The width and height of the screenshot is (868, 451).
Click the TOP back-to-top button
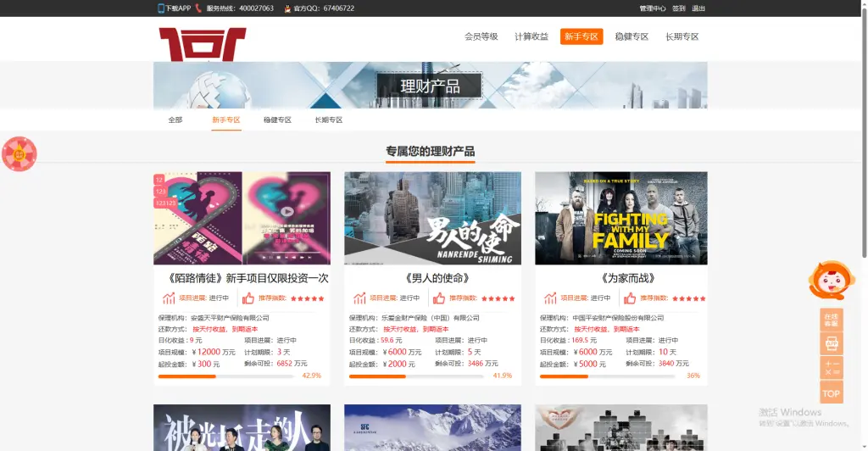tap(832, 393)
